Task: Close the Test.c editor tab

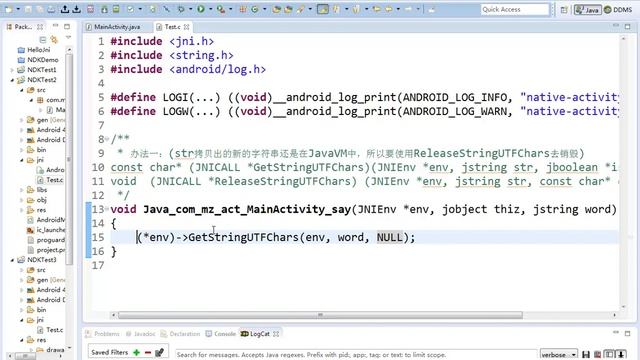Action: [x=187, y=27]
